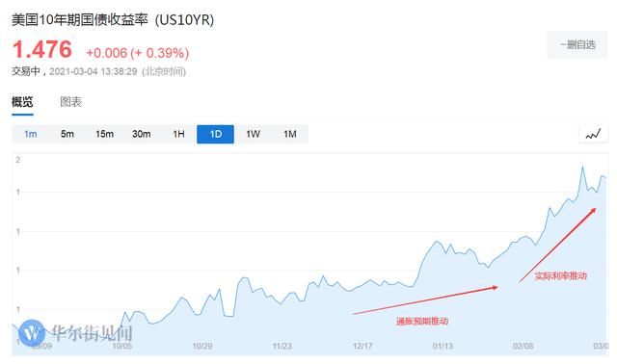Switch to the 图表 tab
617x364 pixels.
(x=70, y=102)
